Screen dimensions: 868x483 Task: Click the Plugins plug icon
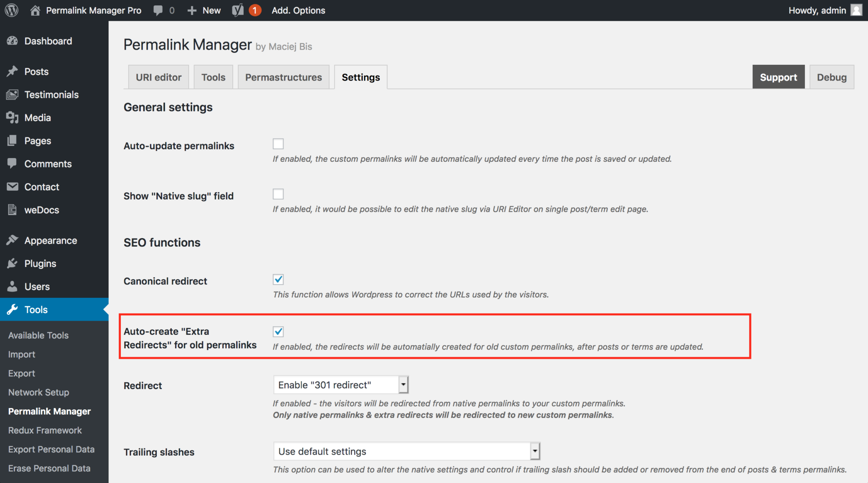(12, 263)
